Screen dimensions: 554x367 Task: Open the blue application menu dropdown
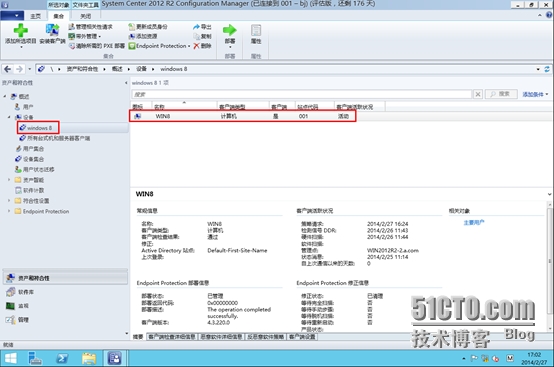pos(12,16)
